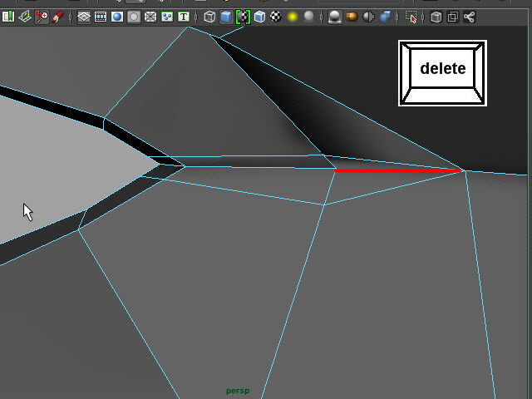
Task: Switch to Smooth Shade All cube
Action: 226,17
